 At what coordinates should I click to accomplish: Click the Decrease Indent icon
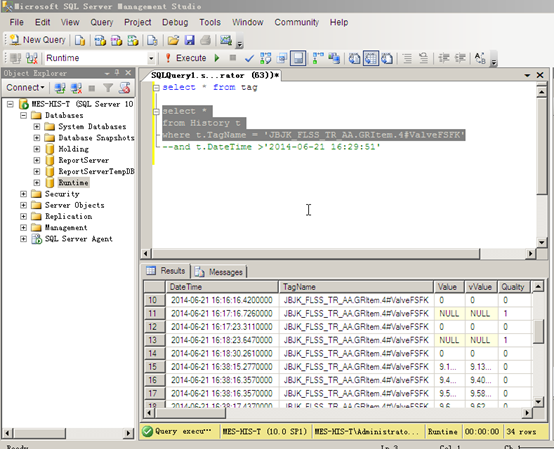444,58
